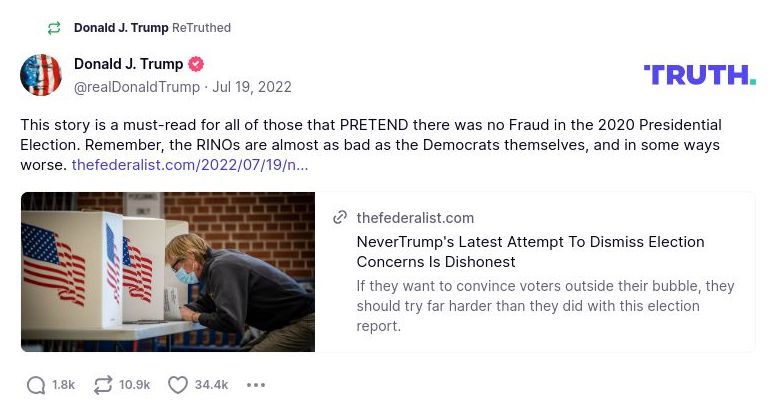Click the chain link icon beside thefederalist.com
This screenshot has height=415, width=777.
click(x=340, y=218)
